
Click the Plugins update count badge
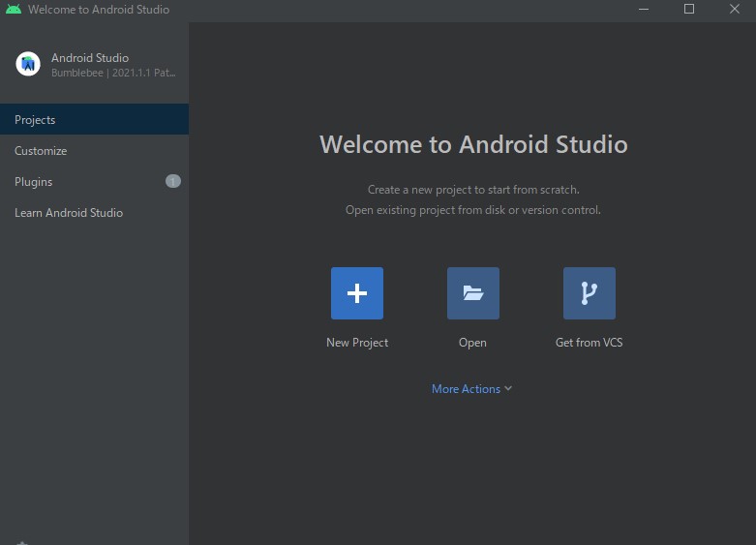coord(173,181)
